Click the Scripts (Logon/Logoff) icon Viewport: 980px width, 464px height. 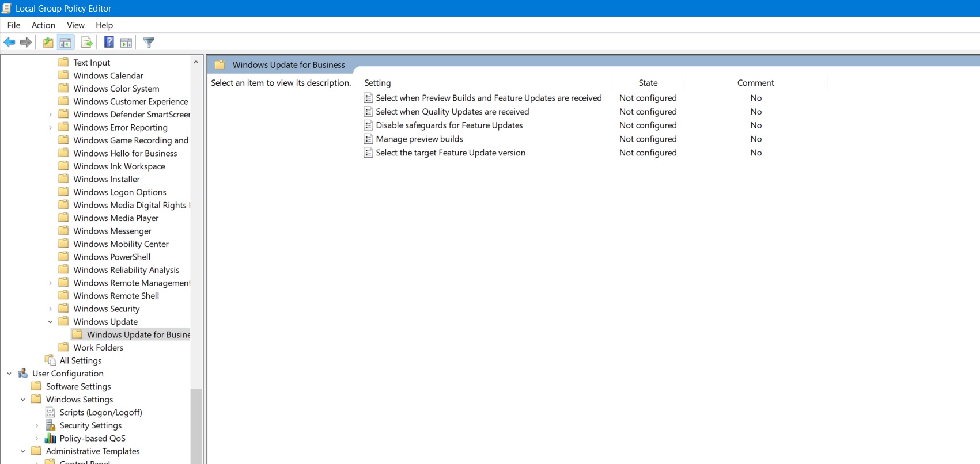pyautogui.click(x=50, y=412)
